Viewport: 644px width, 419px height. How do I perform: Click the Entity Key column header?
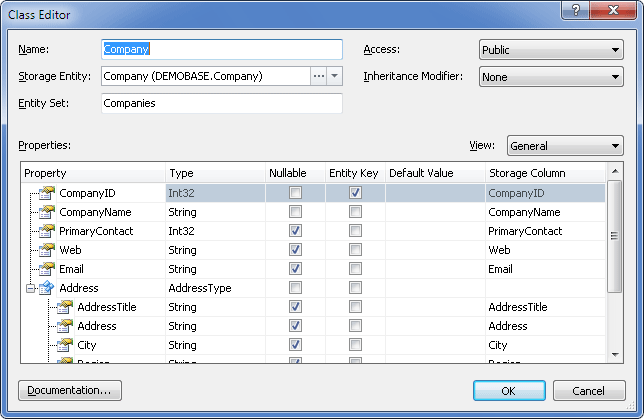[x=355, y=173]
